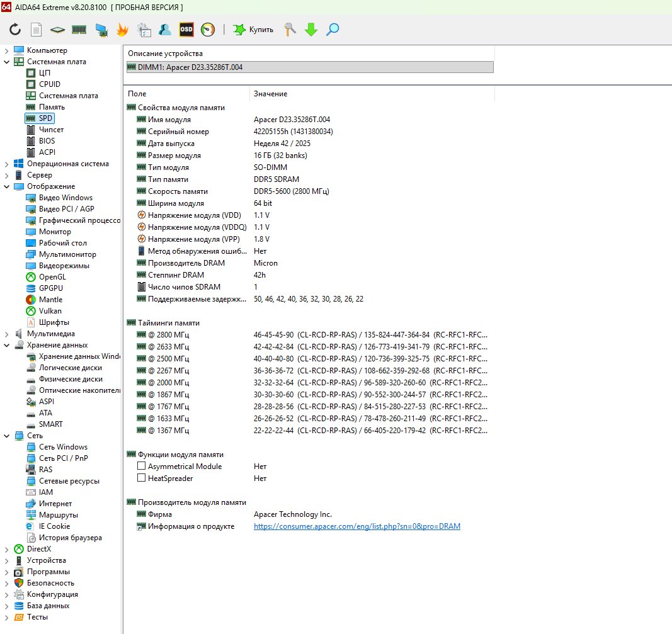Image resolution: width=672 pixels, height=634 pixels.
Task: Click the IE Cookie icon
Action: click(x=30, y=526)
